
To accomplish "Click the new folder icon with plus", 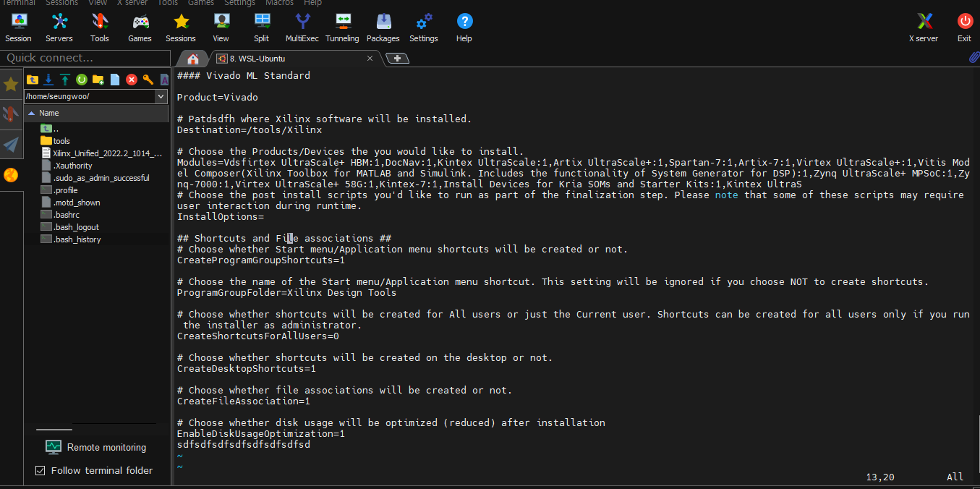I will tap(98, 80).
